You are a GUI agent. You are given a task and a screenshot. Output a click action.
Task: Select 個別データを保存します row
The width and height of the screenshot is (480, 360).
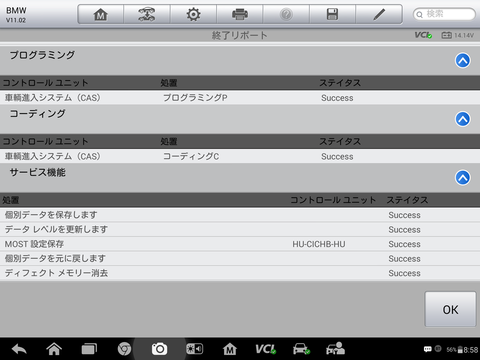[x=240, y=215]
